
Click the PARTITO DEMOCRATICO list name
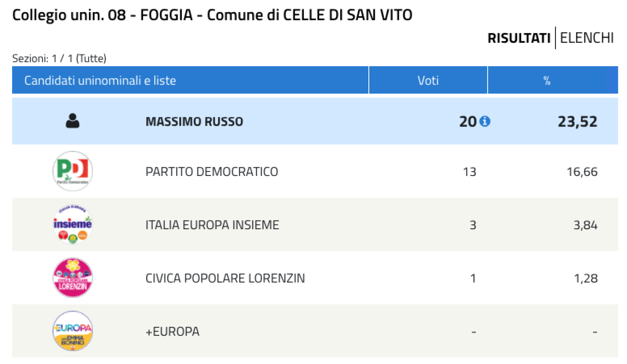pyautogui.click(x=212, y=172)
